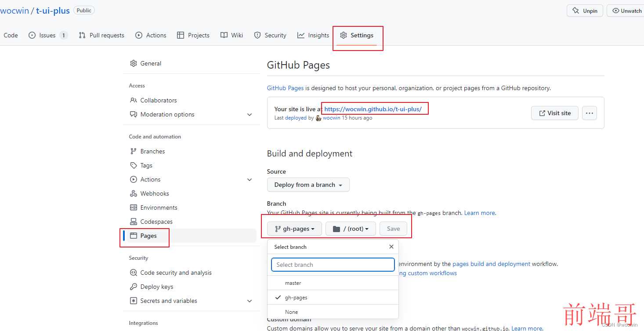644x331 pixels.
Task: Click the wocwin user link under site URL
Action: [331, 118]
